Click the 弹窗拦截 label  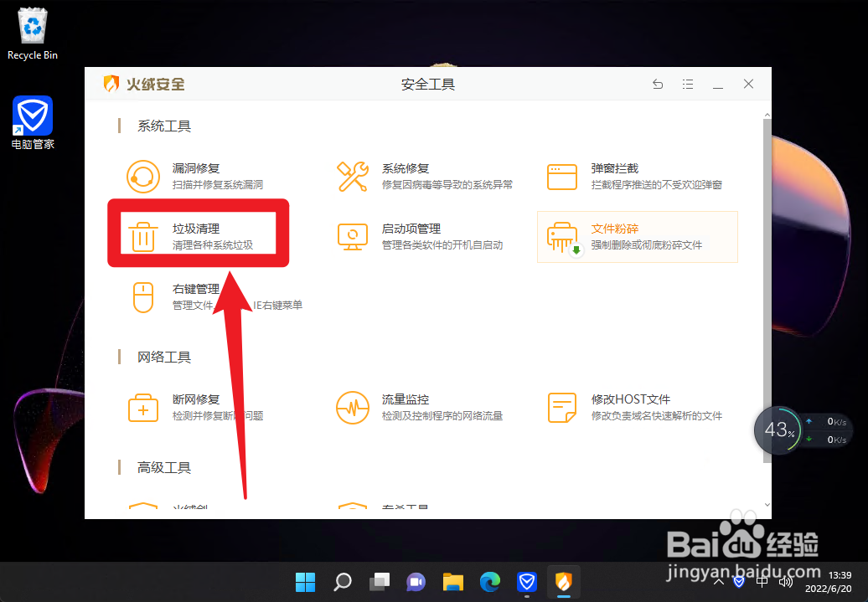click(x=614, y=168)
